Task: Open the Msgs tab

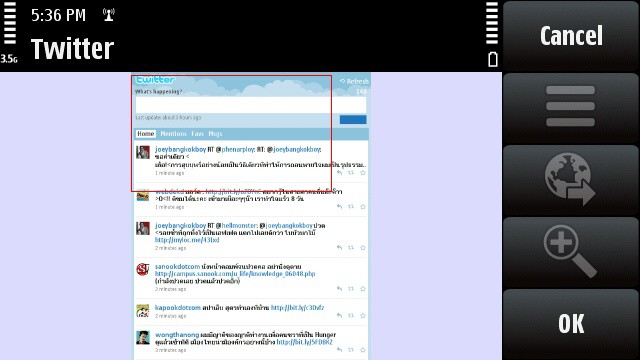Action: click(215, 133)
